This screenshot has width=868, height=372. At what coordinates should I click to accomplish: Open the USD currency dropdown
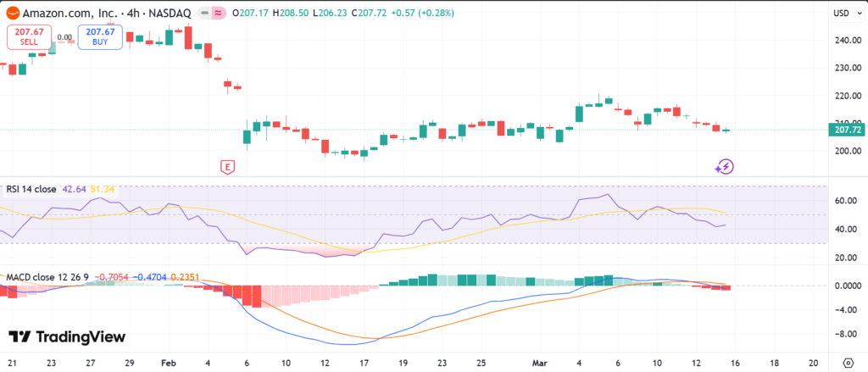tap(844, 14)
